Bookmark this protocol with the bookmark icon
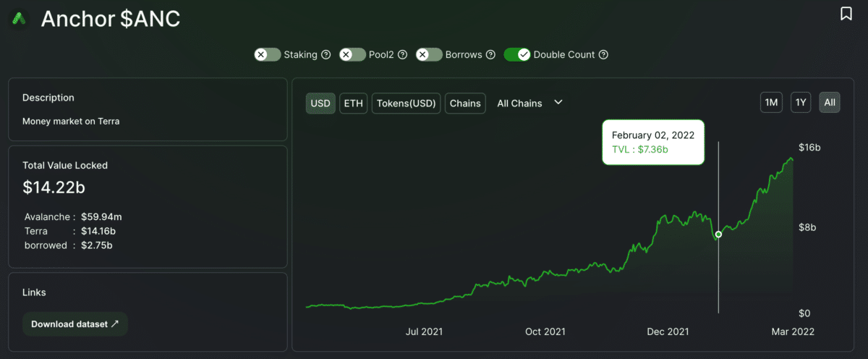Image resolution: width=868 pixels, height=359 pixels. [x=846, y=14]
